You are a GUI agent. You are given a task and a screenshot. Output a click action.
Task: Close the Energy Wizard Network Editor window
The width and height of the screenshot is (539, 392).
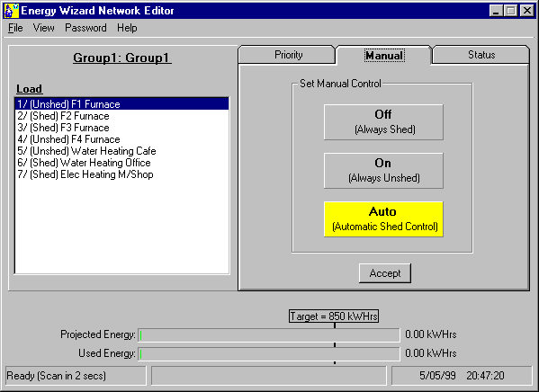point(527,11)
